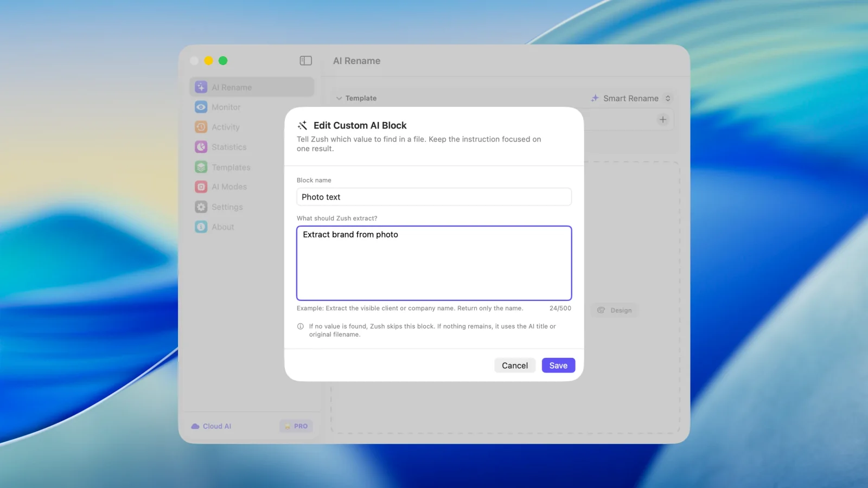
Task: Open the Monitor sidebar item
Action: 252,107
